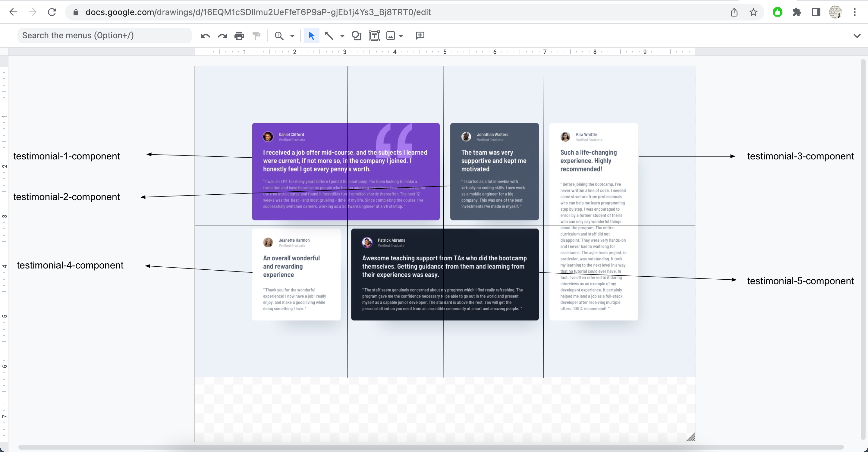Redo the last undone action
Image resolution: width=868 pixels, height=452 pixels.
tap(222, 36)
